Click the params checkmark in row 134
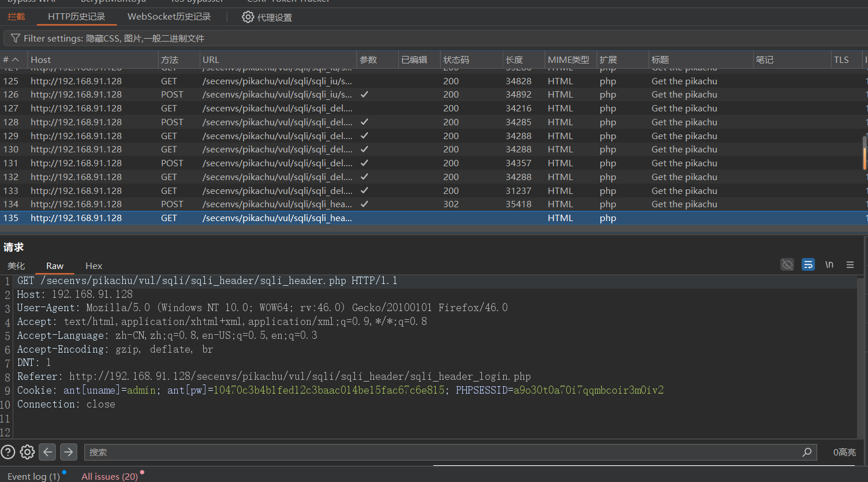Screen dimensions: 868x482 [x=364, y=204]
